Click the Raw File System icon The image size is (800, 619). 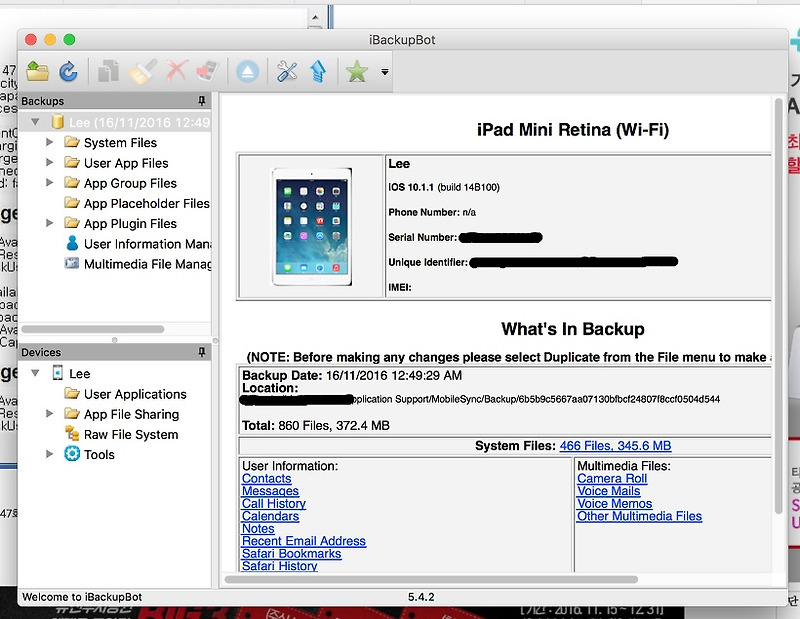pos(72,434)
